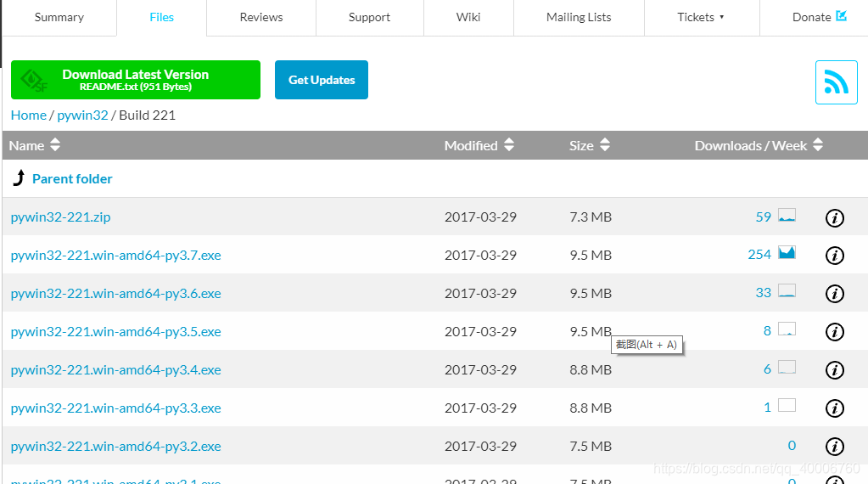Click the 7.3 MB size cell
This screenshot has width=868, height=484.
coord(591,217)
